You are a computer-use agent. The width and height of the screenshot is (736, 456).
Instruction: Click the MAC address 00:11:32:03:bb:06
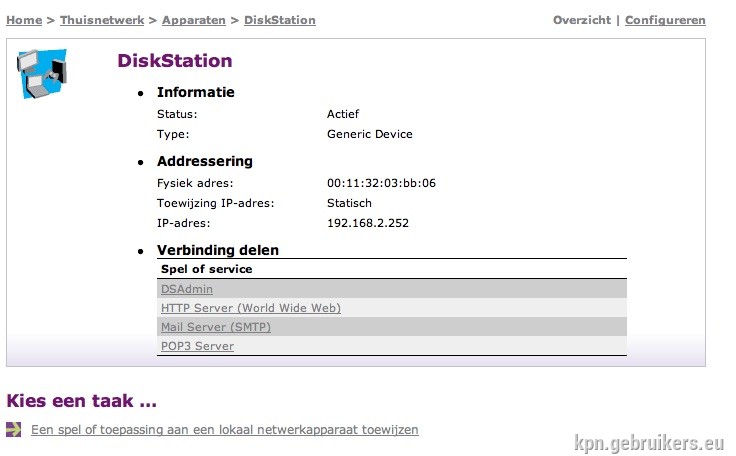tap(382, 183)
